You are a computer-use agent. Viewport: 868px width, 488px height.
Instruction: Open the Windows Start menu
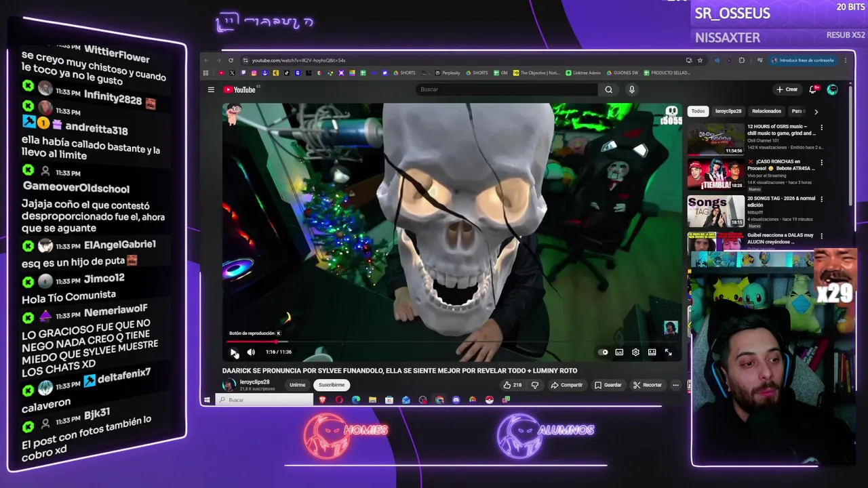click(x=207, y=400)
